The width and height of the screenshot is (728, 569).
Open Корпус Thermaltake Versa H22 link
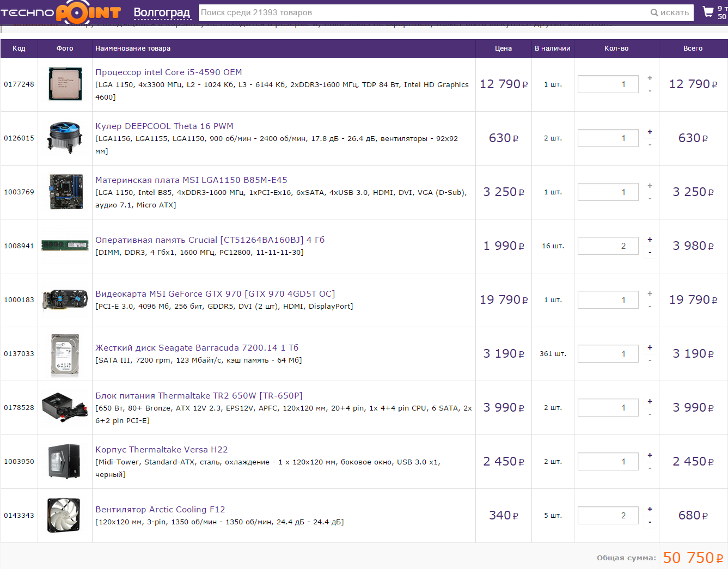tap(162, 449)
